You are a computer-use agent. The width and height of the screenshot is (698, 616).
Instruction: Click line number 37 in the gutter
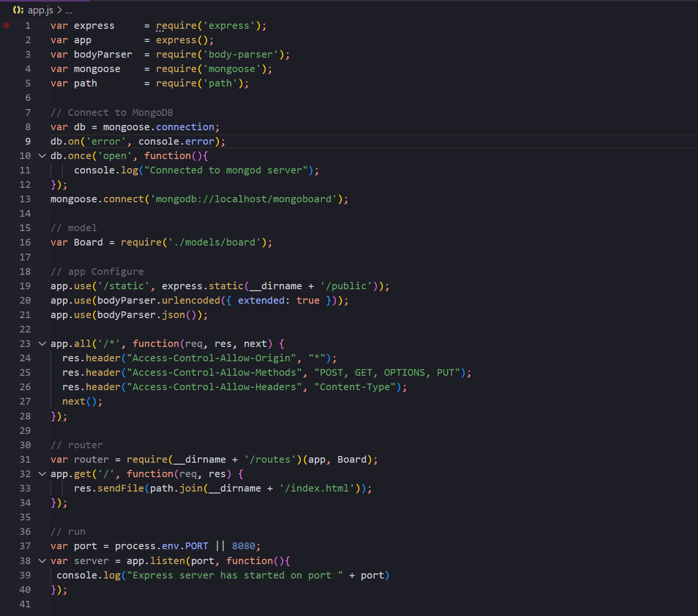pos(25,546)
